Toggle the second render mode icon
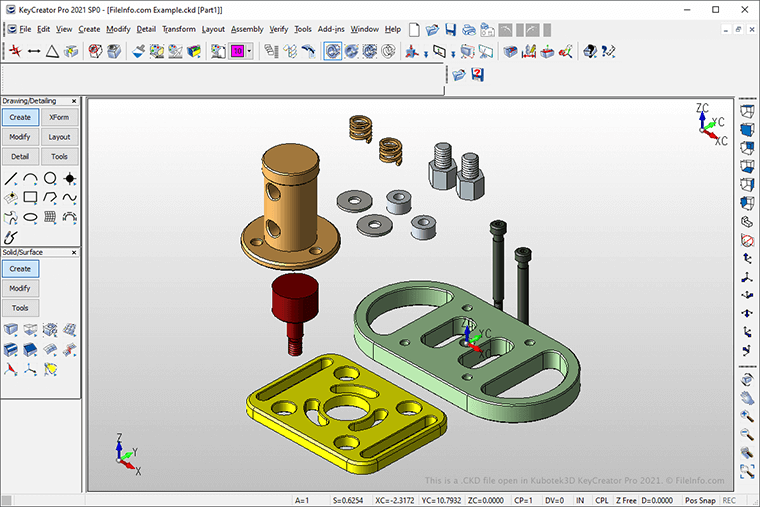This screenshot has width=760, height=507. (351, 51)
